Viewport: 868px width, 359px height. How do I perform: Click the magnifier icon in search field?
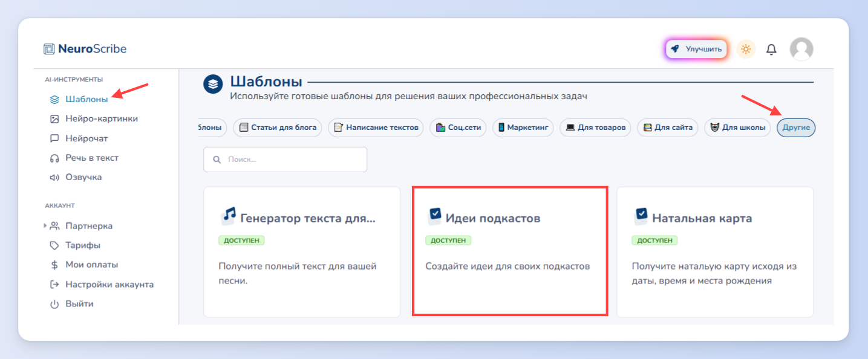point(217,160)
